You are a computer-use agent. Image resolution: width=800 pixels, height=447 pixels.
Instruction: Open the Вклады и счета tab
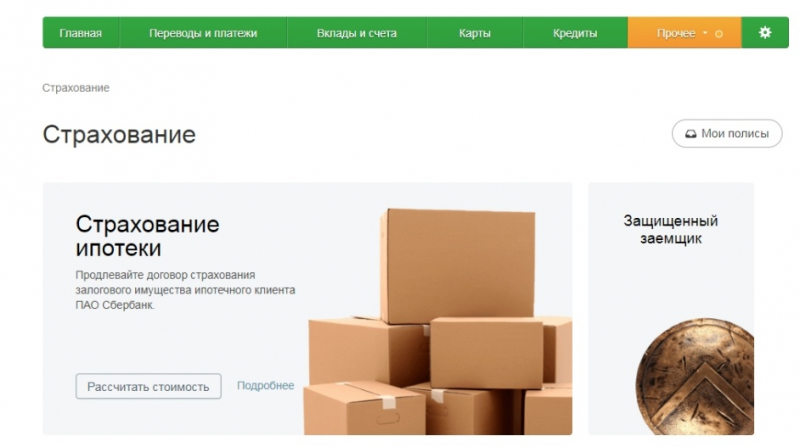coord(357,33)
